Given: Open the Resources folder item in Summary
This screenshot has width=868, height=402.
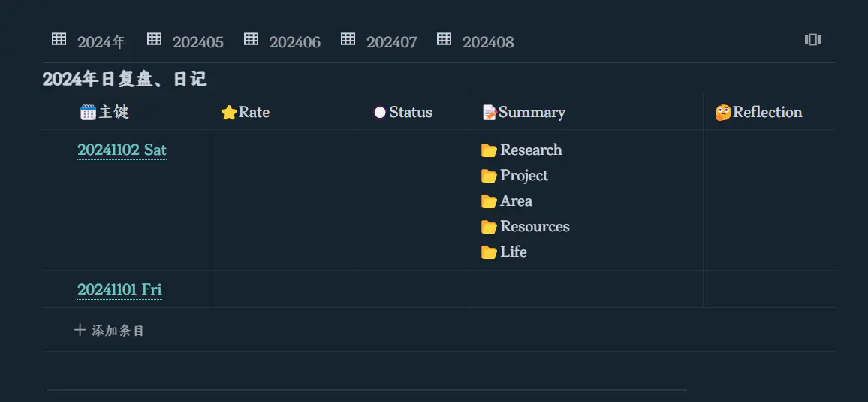Looking at the screenshot, I should 535,227.
